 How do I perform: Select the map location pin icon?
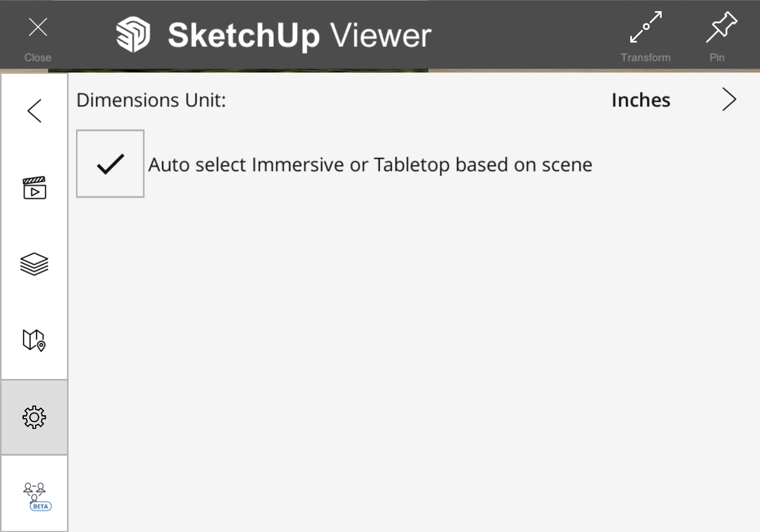tap(35, 340)
